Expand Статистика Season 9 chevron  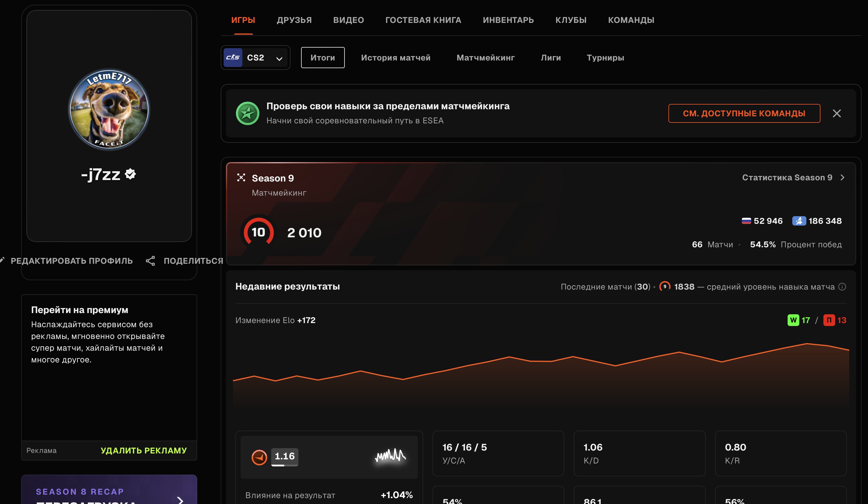tap(842, 177)
